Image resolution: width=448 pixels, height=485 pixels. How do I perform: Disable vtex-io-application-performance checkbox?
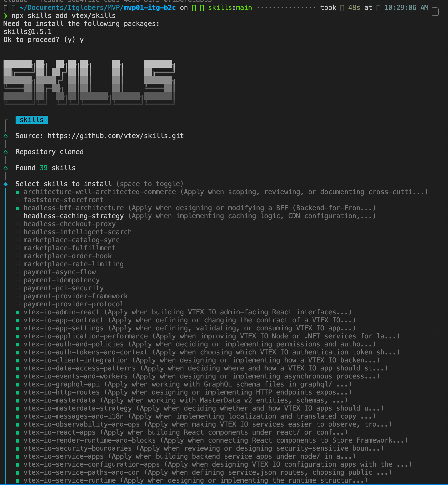click(17, 337)
